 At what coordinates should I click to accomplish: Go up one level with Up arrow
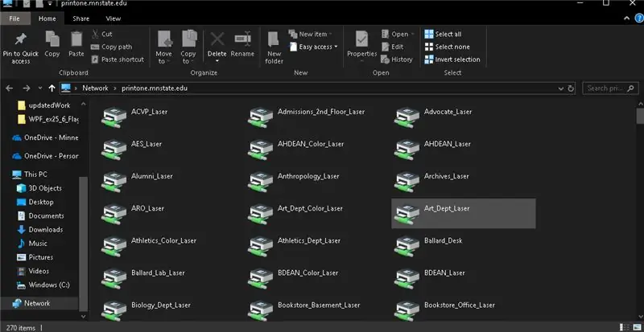tap(52, 88)
